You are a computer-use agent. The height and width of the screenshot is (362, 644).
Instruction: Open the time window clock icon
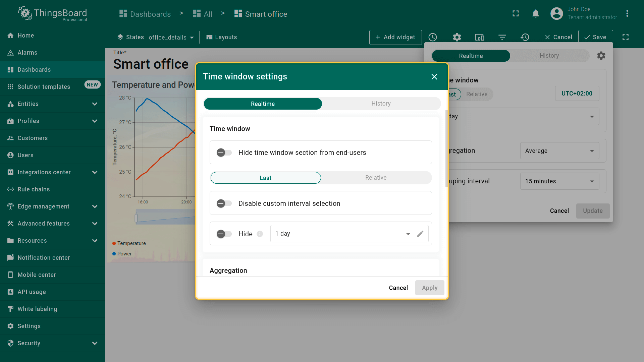pos(433,37)
